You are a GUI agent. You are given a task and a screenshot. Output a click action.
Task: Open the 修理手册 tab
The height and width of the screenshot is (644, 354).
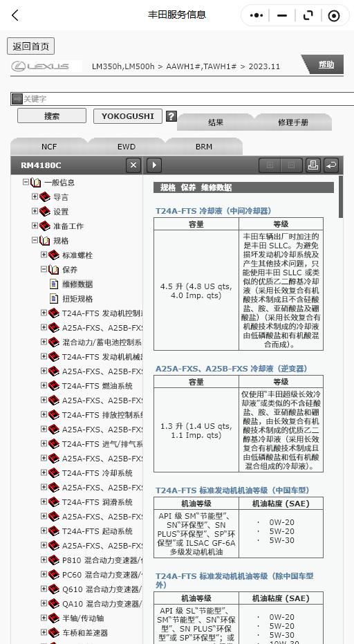click(x=293, y=122)
